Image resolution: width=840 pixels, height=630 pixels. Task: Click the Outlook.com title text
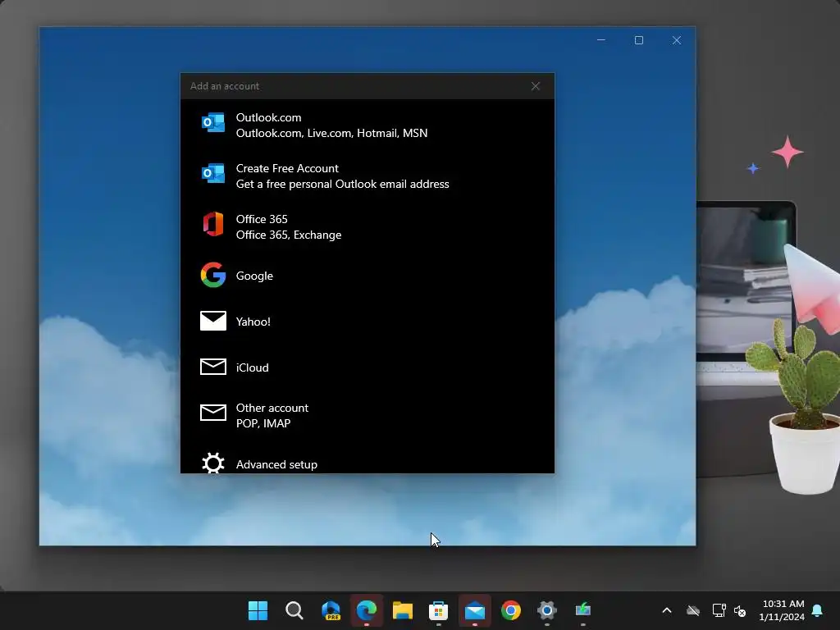(268, 117)
